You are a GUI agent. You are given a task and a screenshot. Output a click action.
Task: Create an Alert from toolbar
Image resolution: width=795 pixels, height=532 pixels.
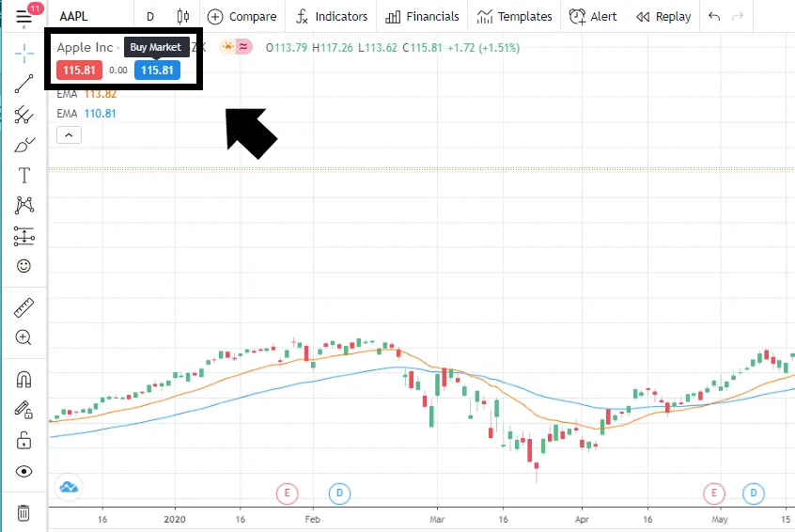[593, 17]
